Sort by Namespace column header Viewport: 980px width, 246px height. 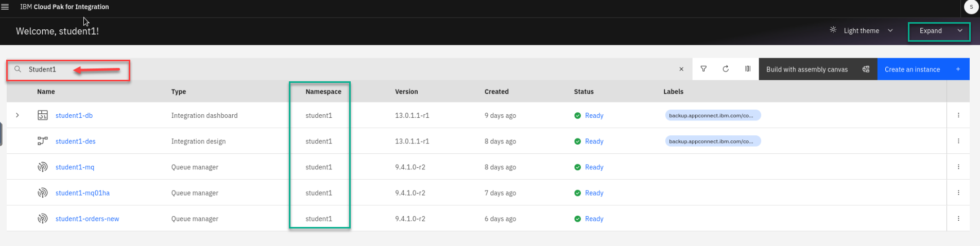323,92
